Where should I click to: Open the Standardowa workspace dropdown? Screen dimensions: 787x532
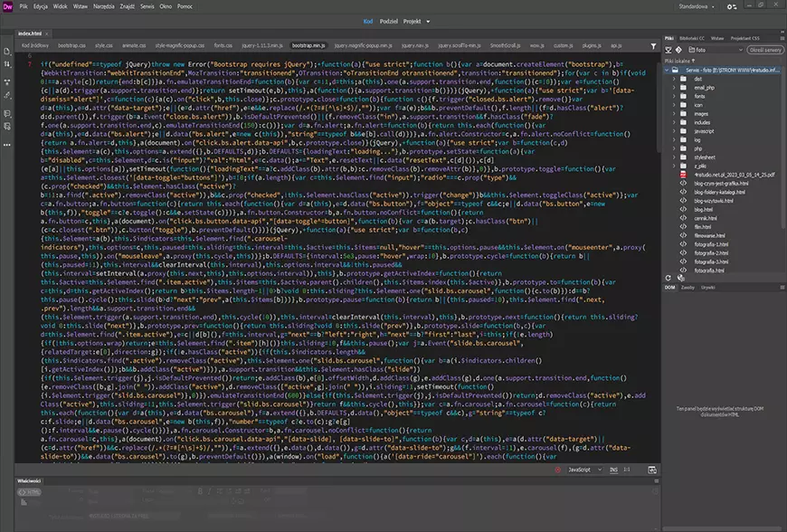(x=697, y=6)
